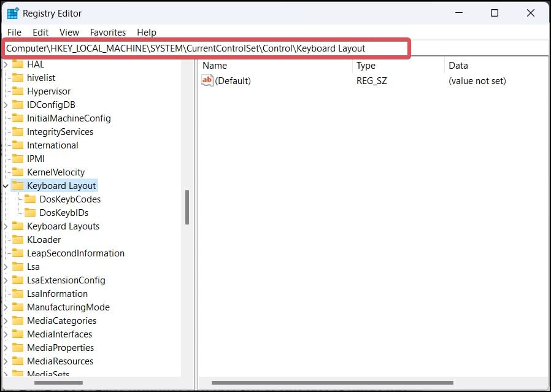Select the Lsa folder icon
This screenshot has width=551, height=392.
(18, 267)
